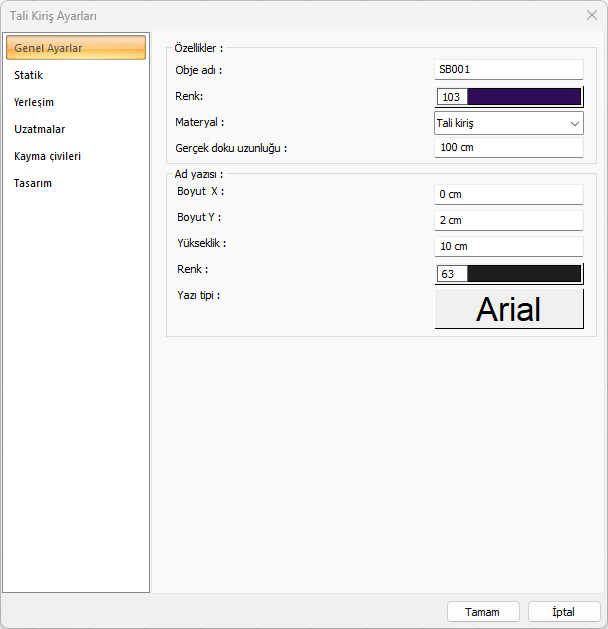Open the purple Renk color swatch
Screen dimensions: 608x629
point(524,97)
